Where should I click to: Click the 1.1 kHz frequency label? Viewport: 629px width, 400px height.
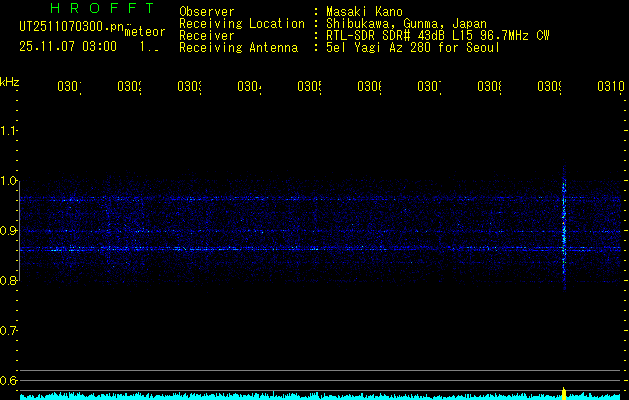pyautogui.click(x=8, y=131)
